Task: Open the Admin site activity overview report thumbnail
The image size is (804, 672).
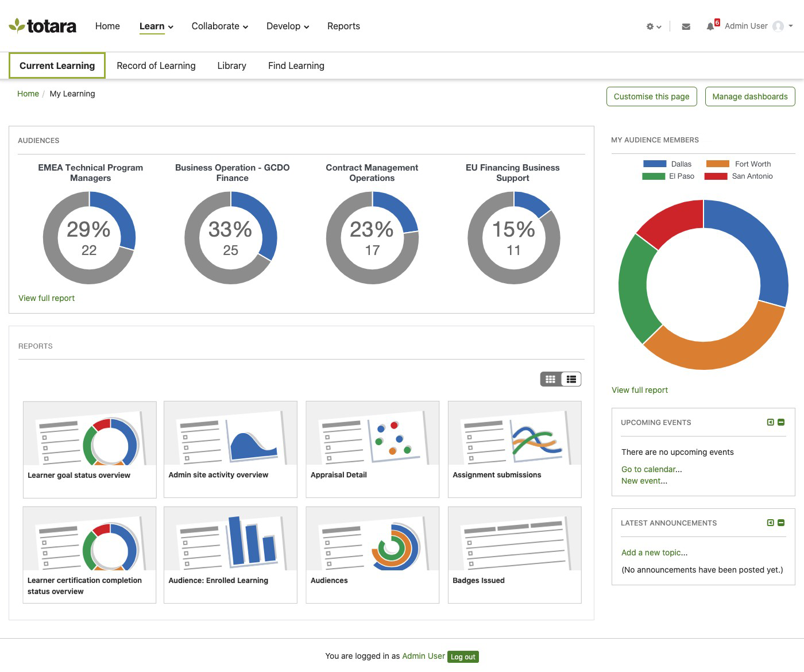Action: point(230,448)
